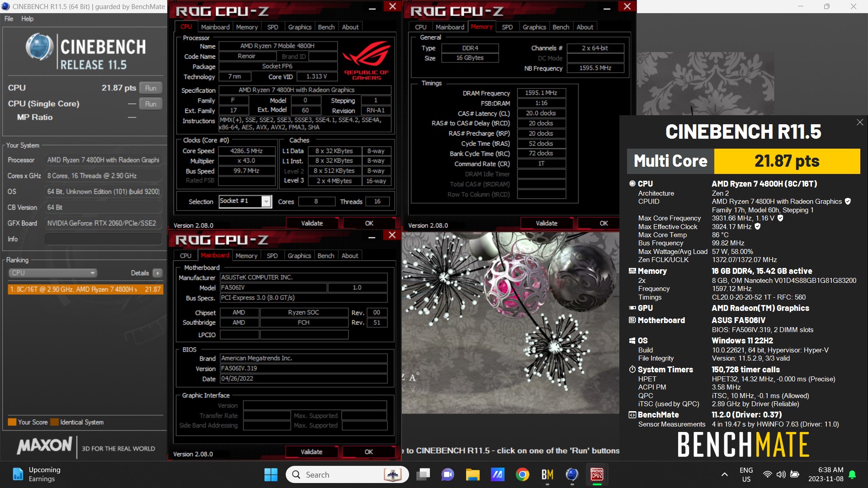Open About tab in CPU-Z Memory window
Viewport: 868px width, 488px height.
(x=585, y=27)
